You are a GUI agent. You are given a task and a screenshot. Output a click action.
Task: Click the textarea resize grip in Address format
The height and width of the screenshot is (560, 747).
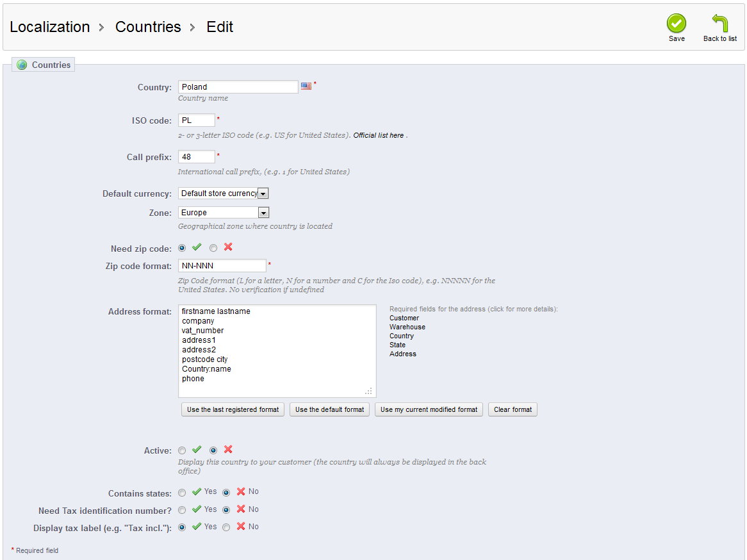coord(368,390)
